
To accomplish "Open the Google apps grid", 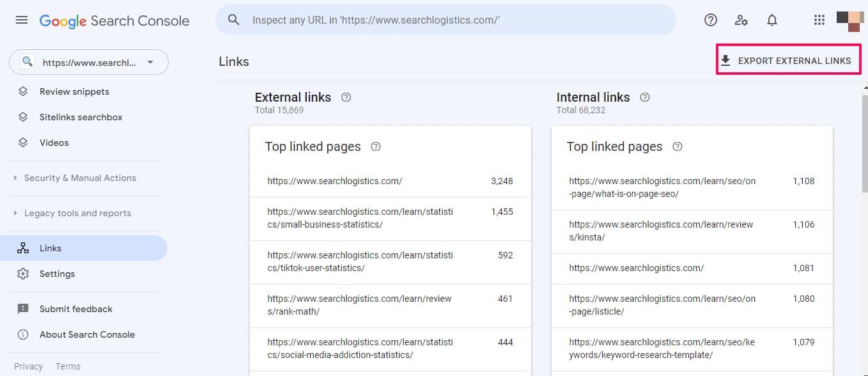I will [819, 20].
